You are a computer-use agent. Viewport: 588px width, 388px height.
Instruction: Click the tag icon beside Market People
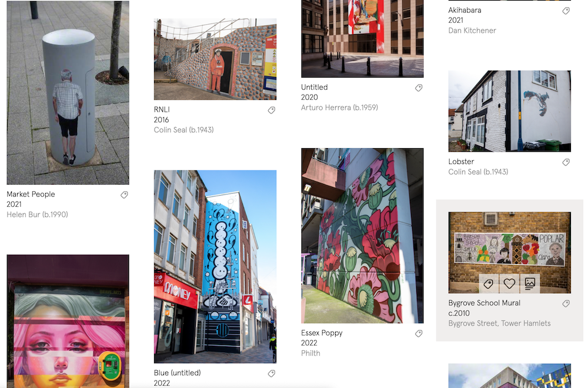(124, 195)
